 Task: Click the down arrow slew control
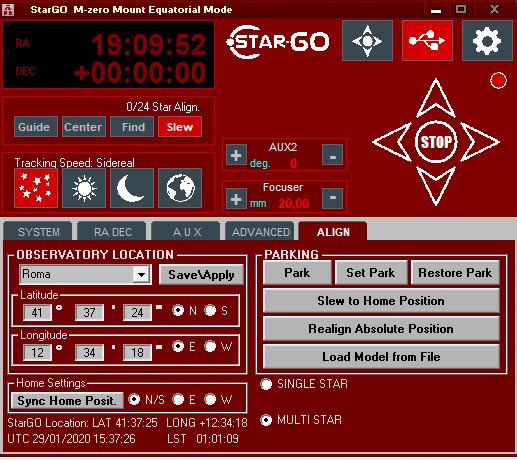pos(436,185)
